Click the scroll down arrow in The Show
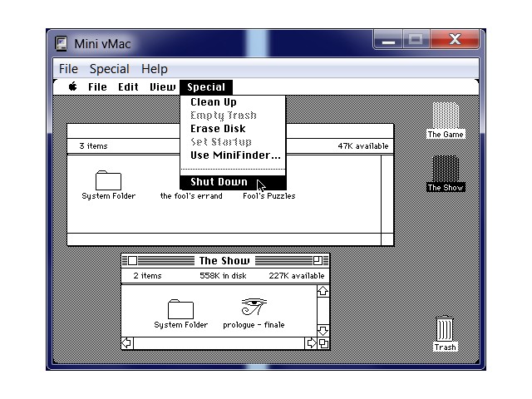 (323, 331)
